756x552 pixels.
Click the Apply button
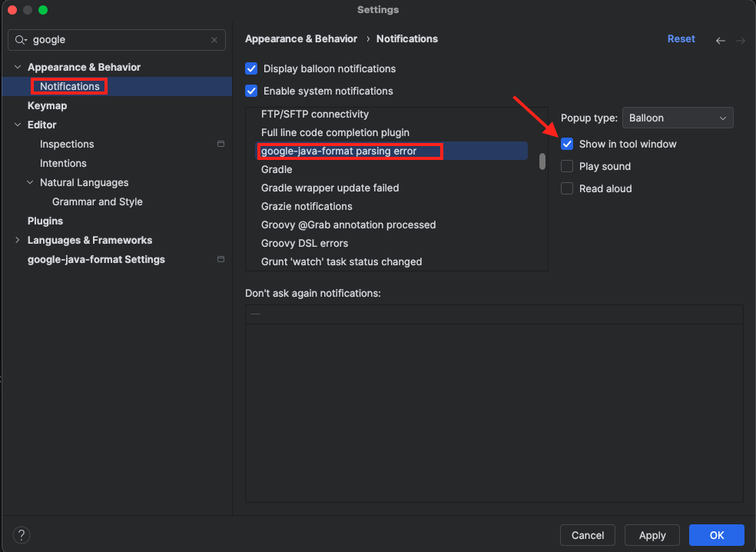click(x=652, y=535)
